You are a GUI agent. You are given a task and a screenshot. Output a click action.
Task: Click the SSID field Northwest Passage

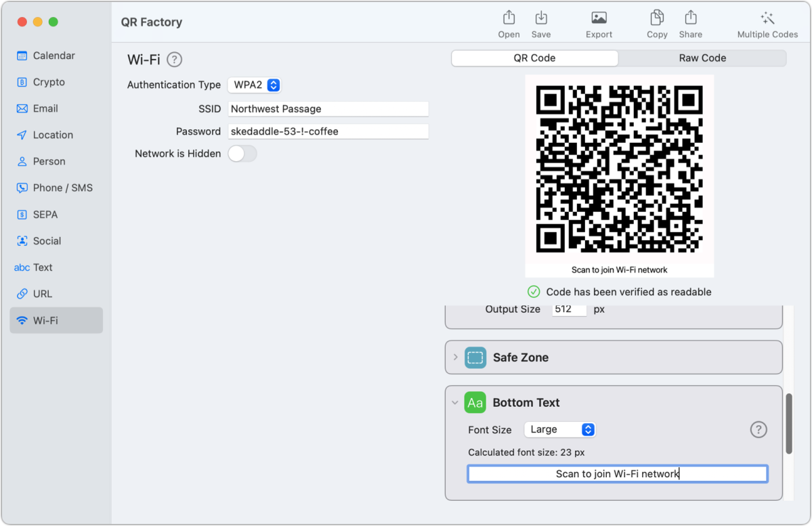(328, 109)
